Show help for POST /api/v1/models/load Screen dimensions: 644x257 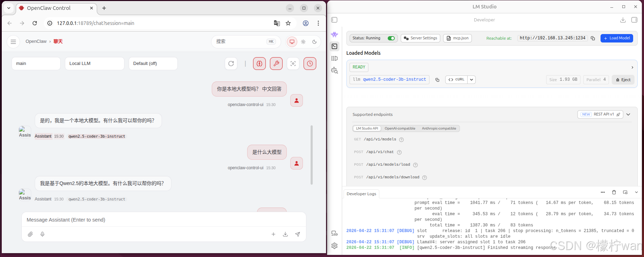[415, 165]
